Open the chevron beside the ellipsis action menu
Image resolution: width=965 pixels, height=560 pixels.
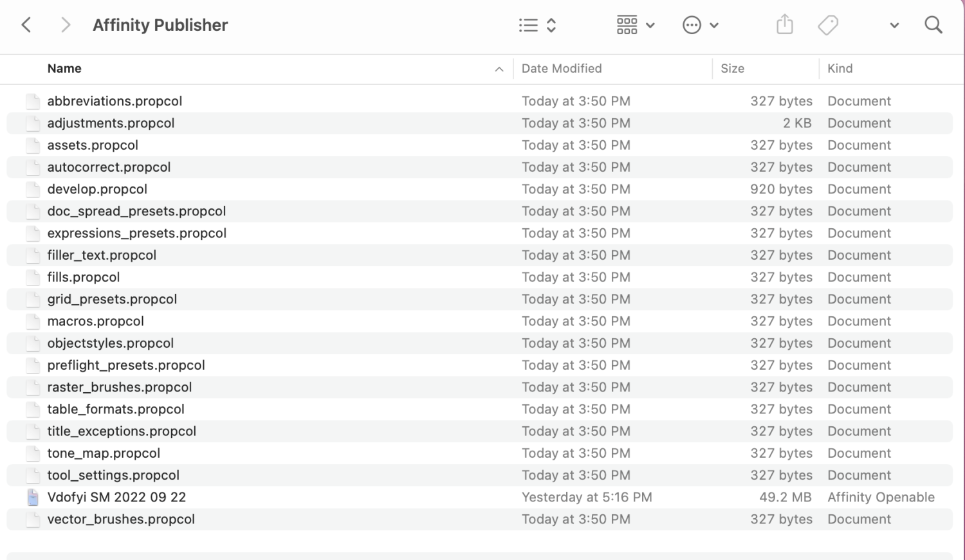(714, 26)
